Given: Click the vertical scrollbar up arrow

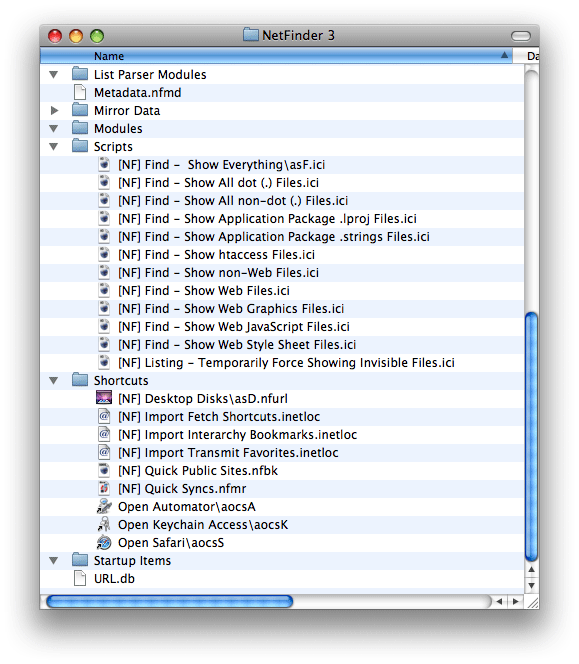Looking at the screenshot, I should click(531, 570).
